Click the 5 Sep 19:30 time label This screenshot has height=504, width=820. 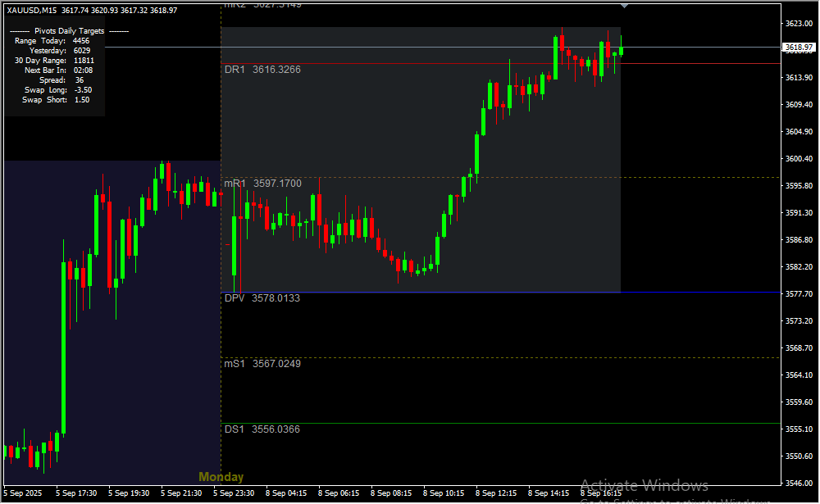coord(130,493)
